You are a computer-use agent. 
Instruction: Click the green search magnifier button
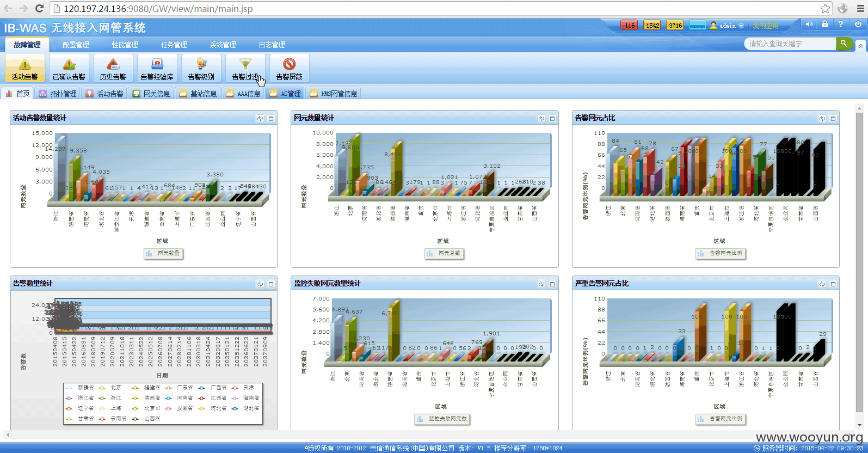844,44
